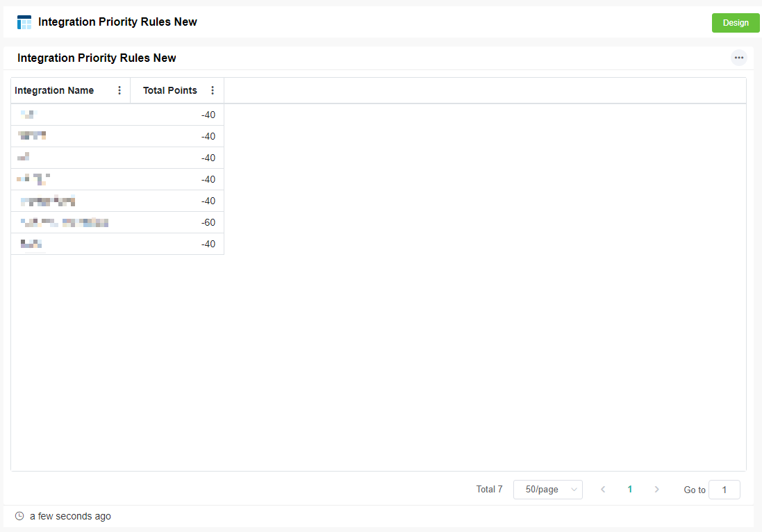This screenshot has height=532, width=762.
Task: Open the panel's ellipsis more-options menu
Action: click(738, 58)
